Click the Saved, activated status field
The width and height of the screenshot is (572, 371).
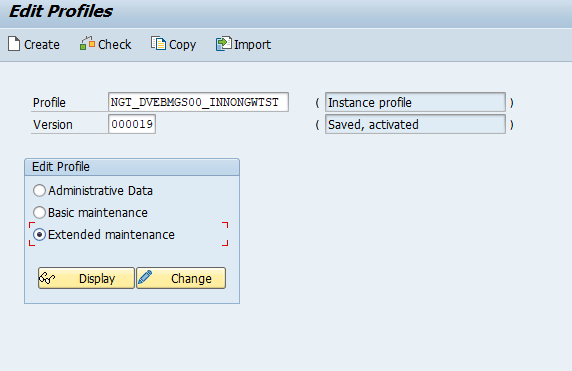click(415, 124)
